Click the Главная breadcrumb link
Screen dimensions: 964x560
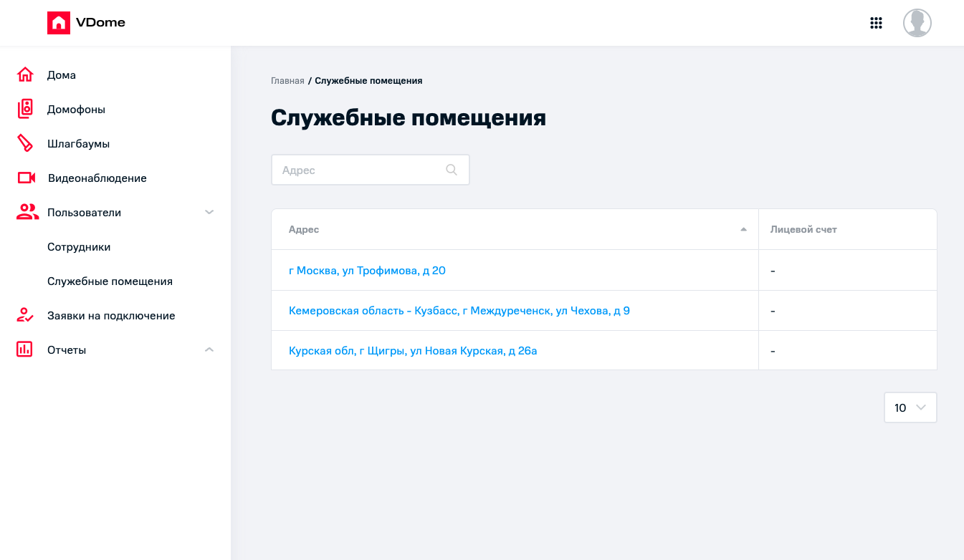click(287, 81)
